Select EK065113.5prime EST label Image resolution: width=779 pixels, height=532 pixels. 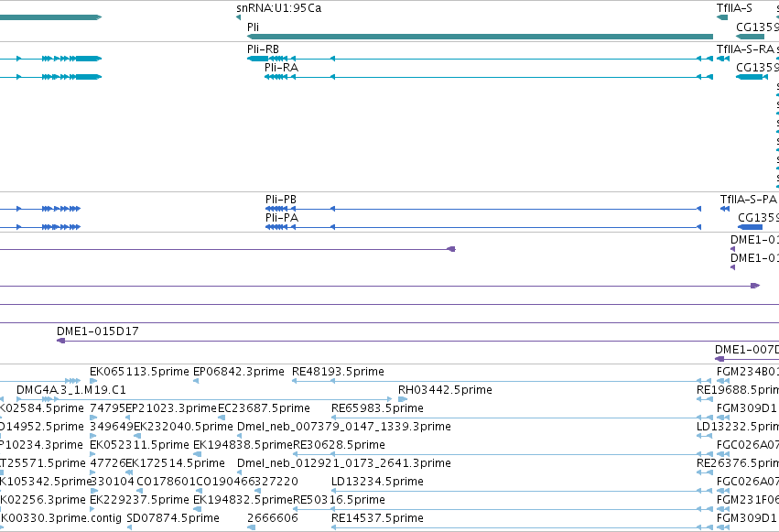[x=139, y=372]
